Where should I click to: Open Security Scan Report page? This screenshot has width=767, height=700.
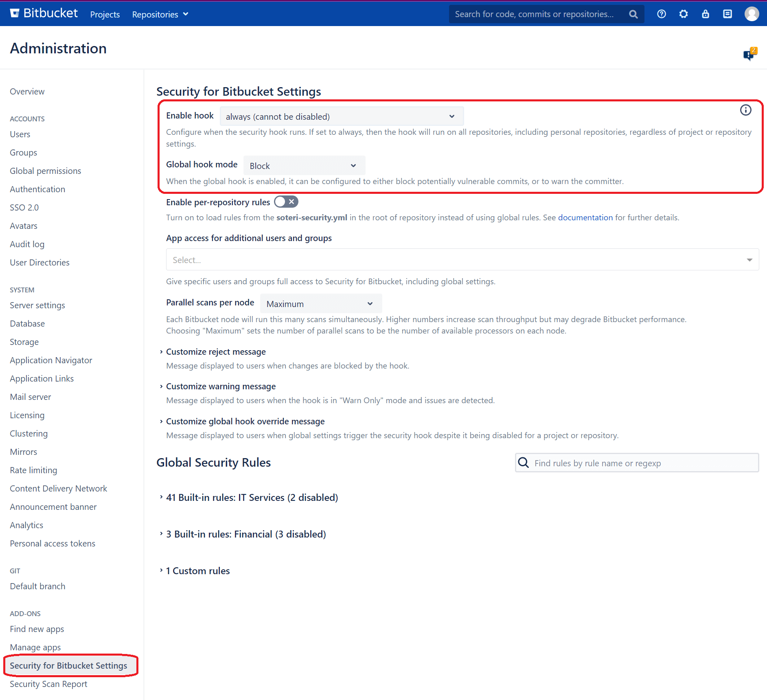coord(48,684)
